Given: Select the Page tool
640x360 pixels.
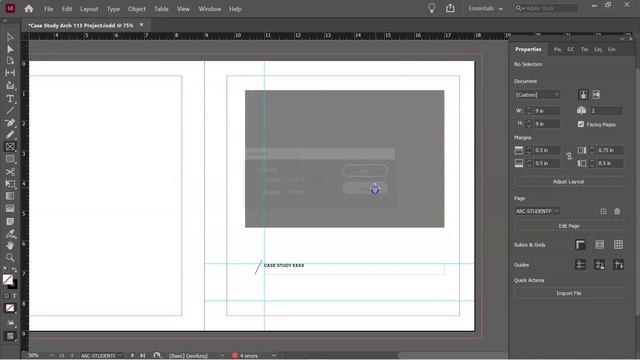Looking at the screenshot, I should (x=10, y=61).
